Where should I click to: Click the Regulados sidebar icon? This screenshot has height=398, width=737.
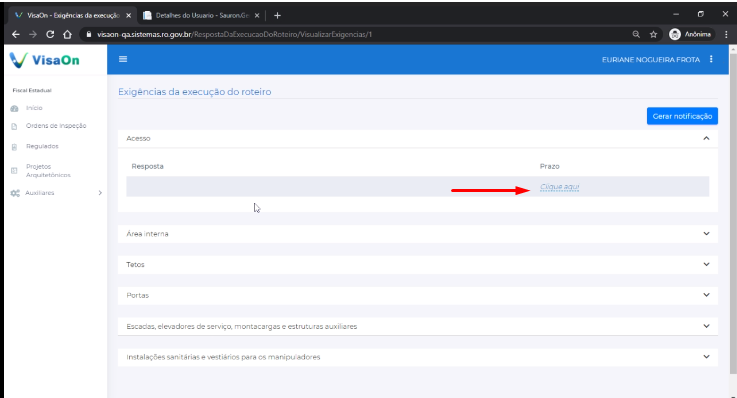pyautogui.click(x=15, y=147)
